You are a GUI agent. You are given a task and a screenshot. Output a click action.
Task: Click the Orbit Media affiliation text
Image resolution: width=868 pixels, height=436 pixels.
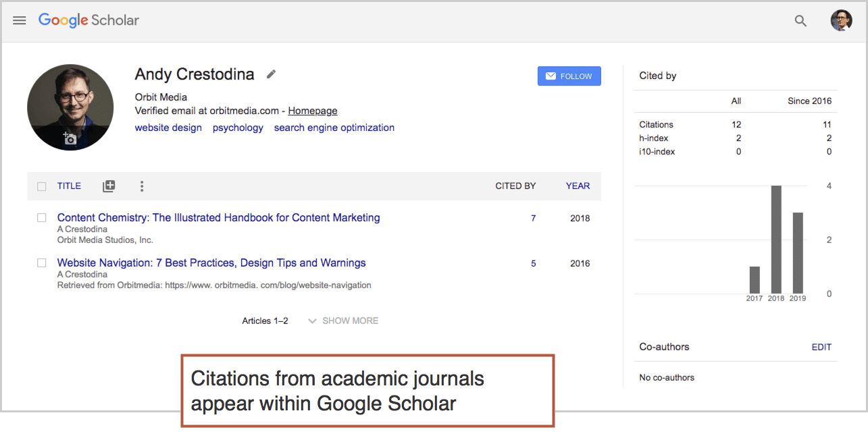[x=161, y=97]
